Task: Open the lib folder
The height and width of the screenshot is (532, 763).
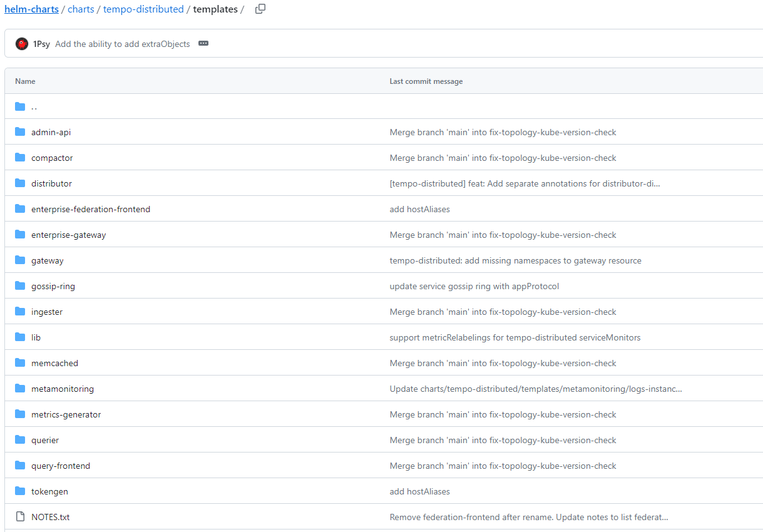Action: (36, 337)
